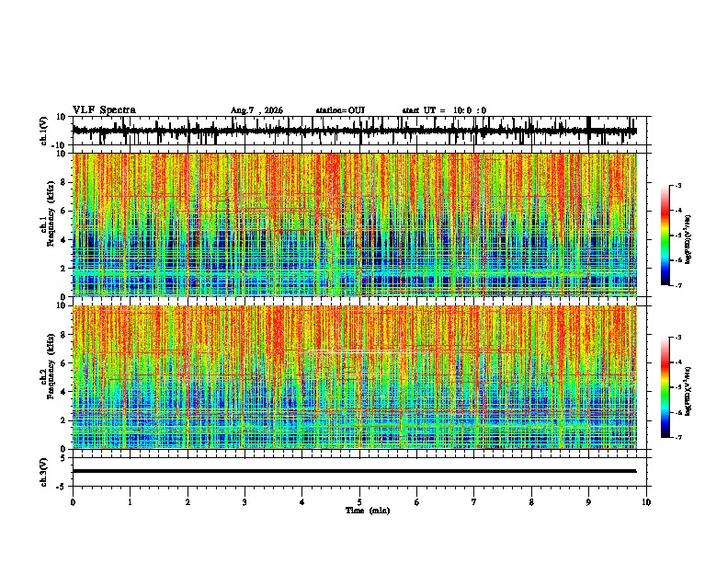728x563 pixels.
Task: Click the "VLF Spectra" plot title
Action: tap(104, 110)
